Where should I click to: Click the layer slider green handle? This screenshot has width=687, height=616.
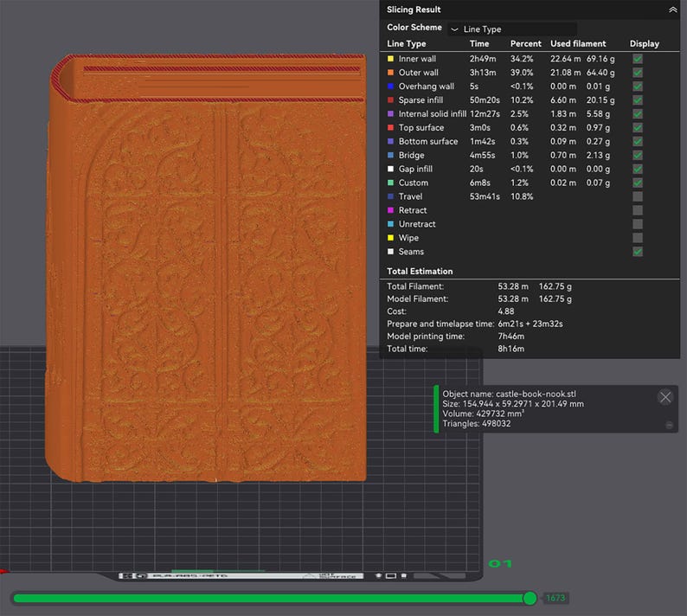[x=530, y=598]
